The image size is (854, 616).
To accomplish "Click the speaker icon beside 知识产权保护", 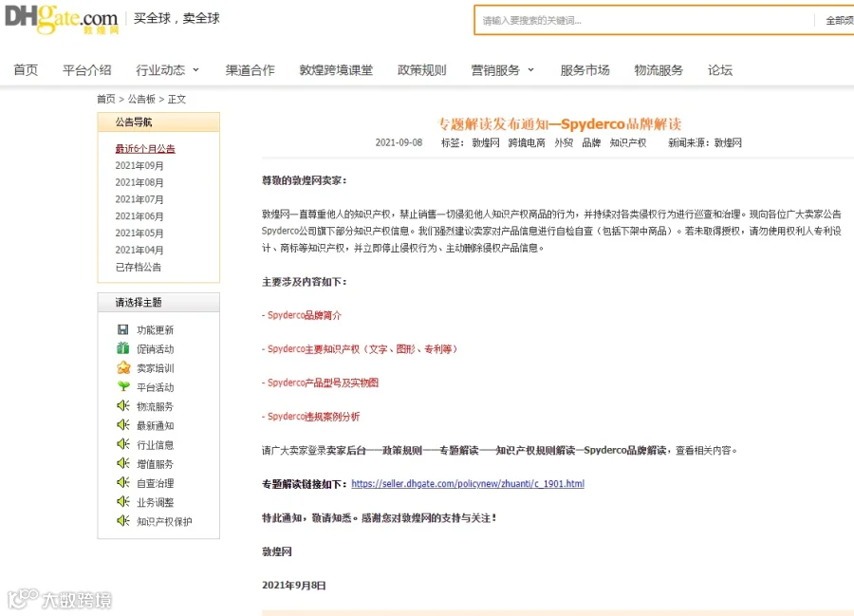I will click(123, 521).
